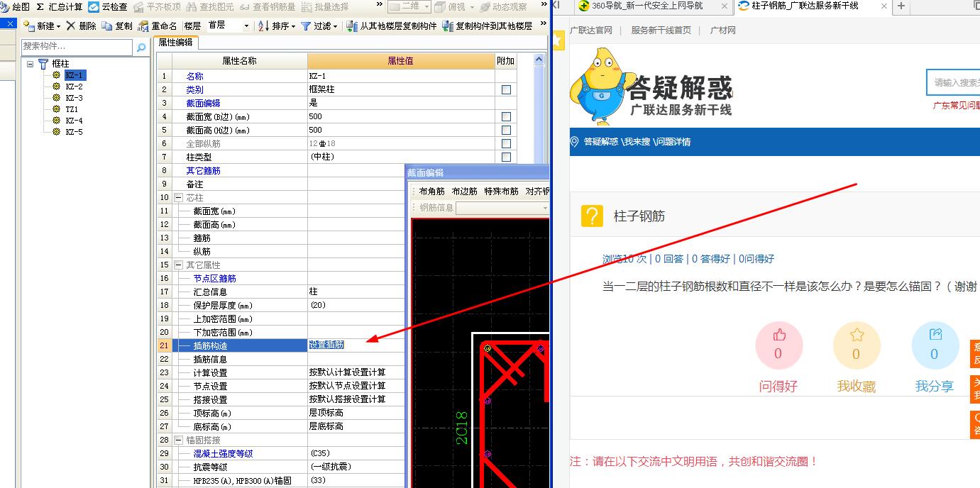This screenshot has height=488, width=980.
Task: Select KZ-2 in component tree
Action: point(74,87)
